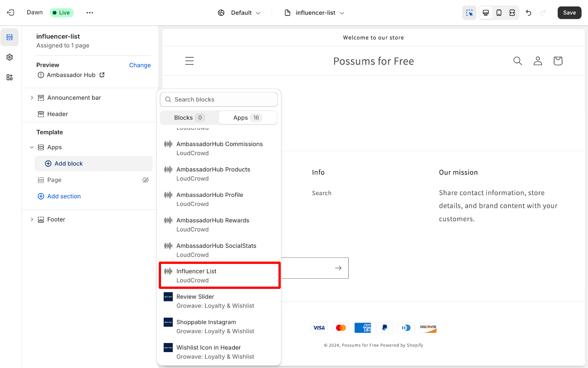The height and width of the screenshot is (368, 588).
Task: Click the store account person icon
Action: tap(538, 61)
